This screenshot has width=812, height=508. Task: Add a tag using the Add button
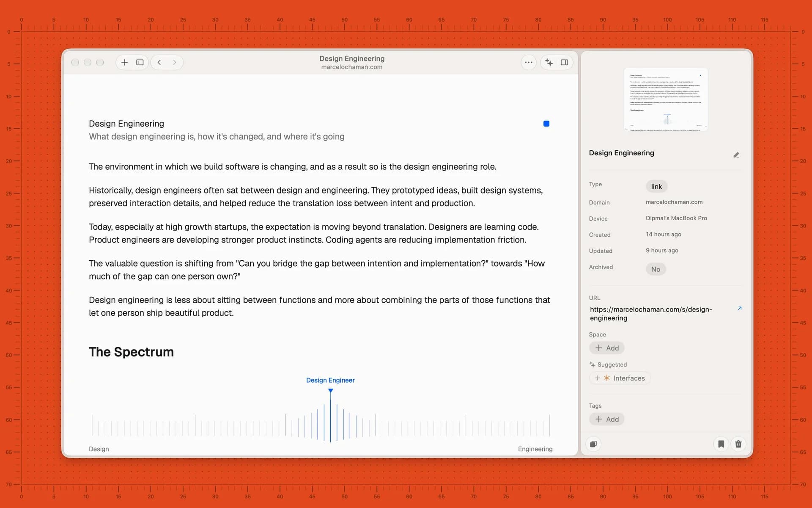(607, 419)
